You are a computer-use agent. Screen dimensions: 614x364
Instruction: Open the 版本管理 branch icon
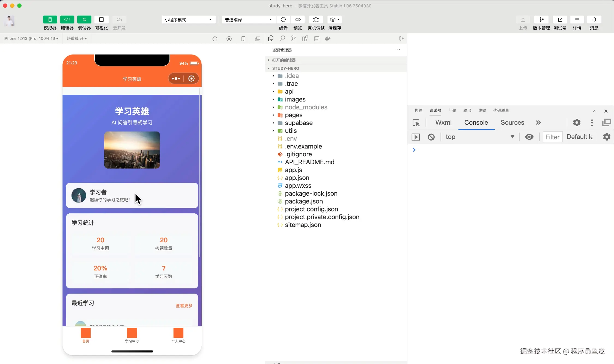[x=541, y=20]
